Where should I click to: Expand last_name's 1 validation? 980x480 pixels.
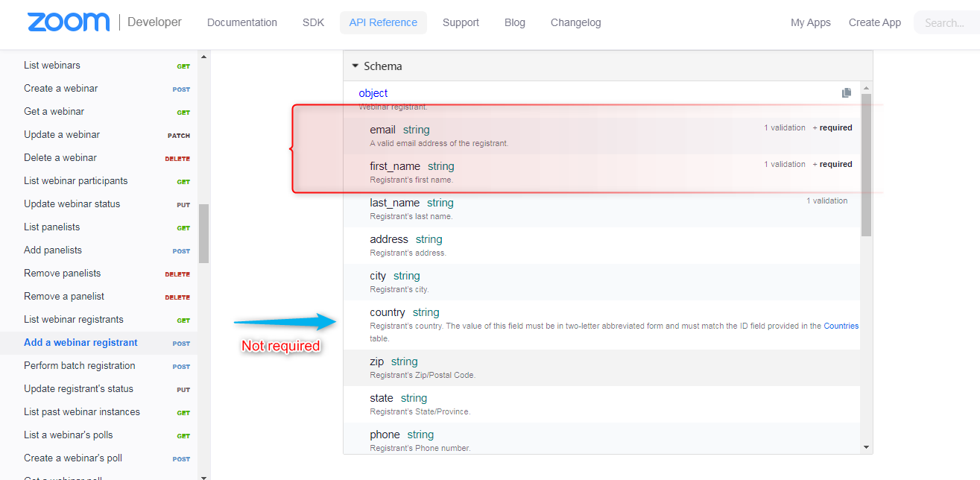pyautogui.click(x=827, y=201)
